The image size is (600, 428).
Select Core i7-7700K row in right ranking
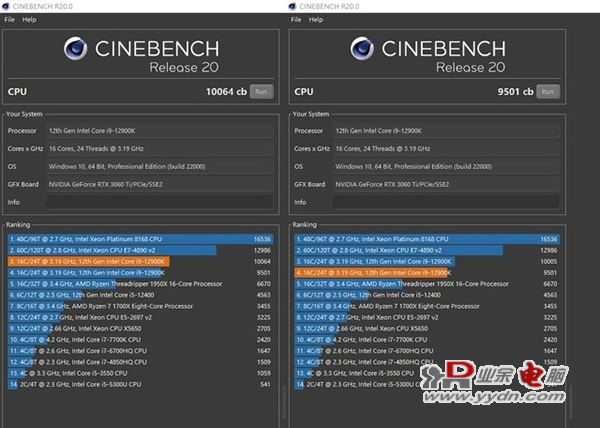427,340
